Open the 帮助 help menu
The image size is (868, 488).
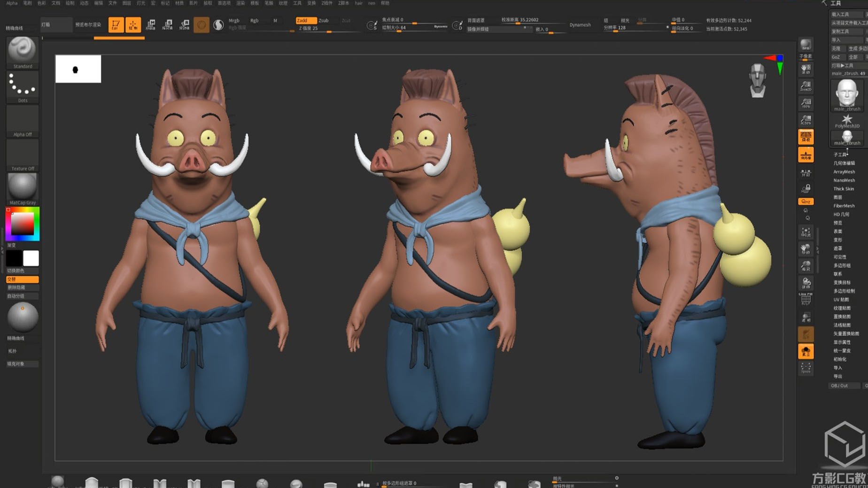[385, 3]
